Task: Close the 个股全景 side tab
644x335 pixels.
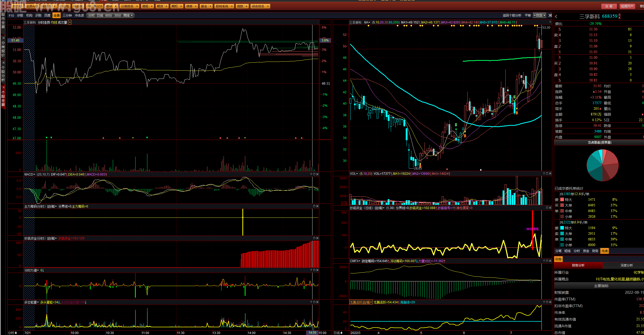Action: tap(3, 87)
